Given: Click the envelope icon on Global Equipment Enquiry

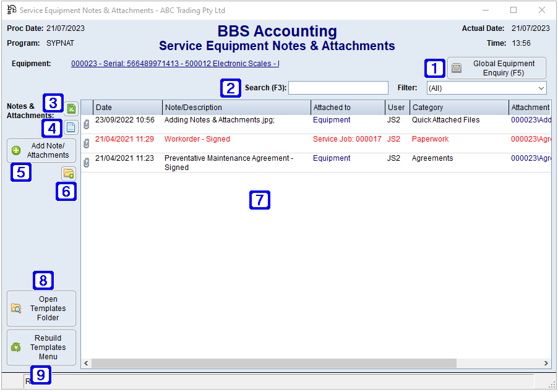Looking at the screenshot, I should pyautogui.click(x=457, y=68).
